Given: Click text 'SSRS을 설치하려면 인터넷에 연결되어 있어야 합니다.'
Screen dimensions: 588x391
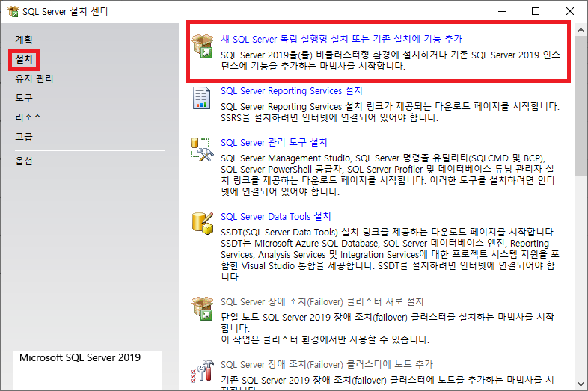Looking at the screenshot, I should 329,117.
